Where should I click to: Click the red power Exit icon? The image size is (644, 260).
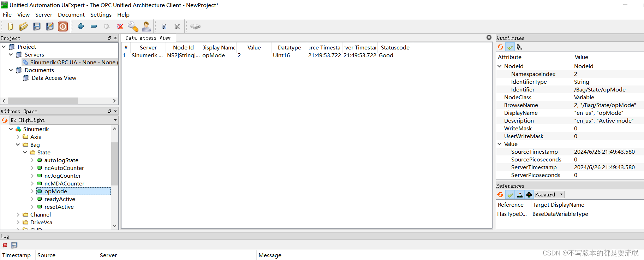(x=63, y=26)
